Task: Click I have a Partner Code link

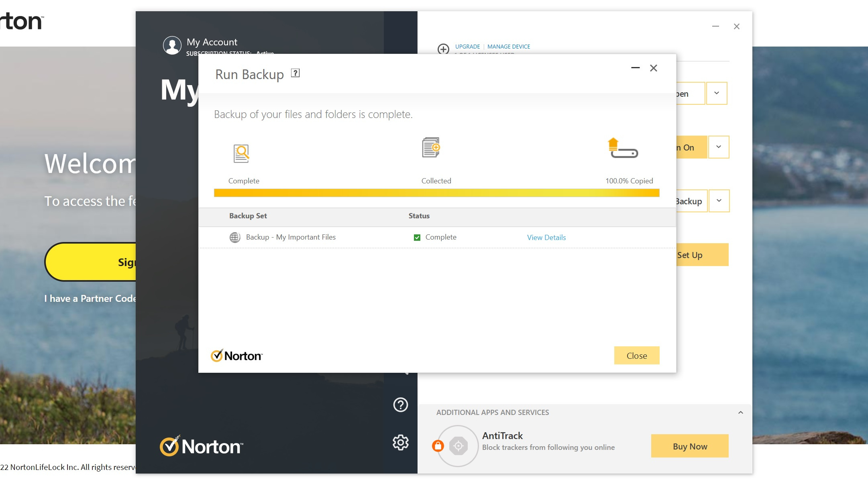Action: click(90, 299)
